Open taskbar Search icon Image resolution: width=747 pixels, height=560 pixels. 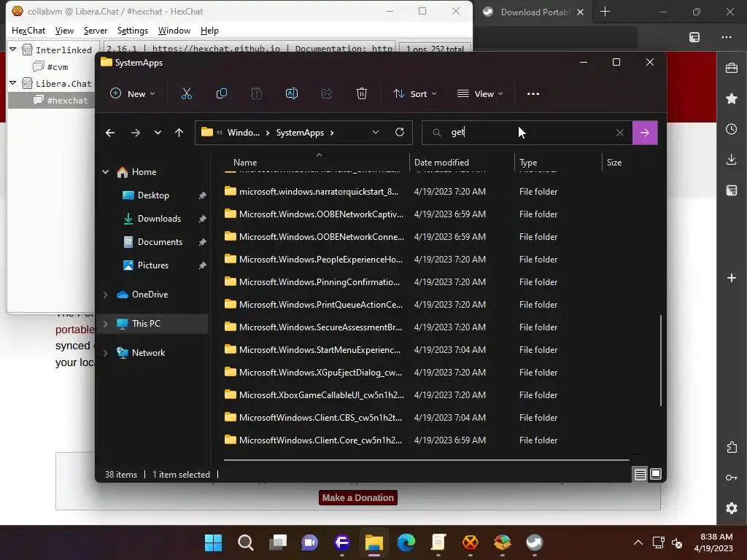[x=246, y=542]
